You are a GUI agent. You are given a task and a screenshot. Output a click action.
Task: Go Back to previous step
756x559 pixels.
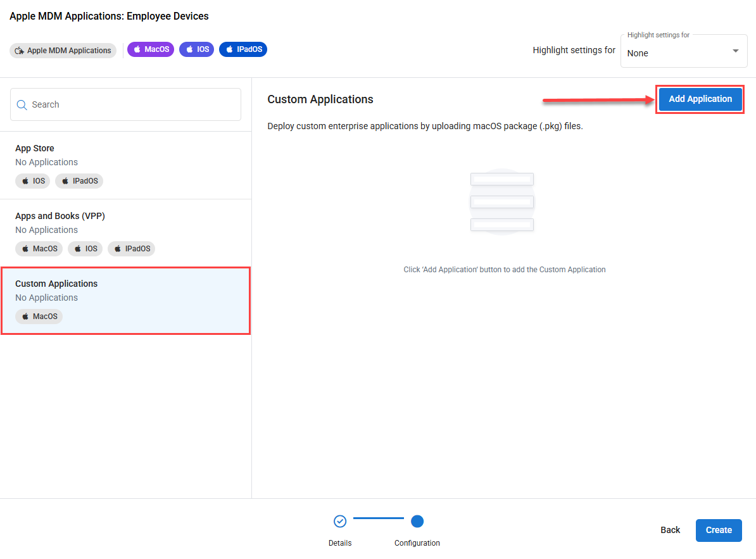point(670,530)
